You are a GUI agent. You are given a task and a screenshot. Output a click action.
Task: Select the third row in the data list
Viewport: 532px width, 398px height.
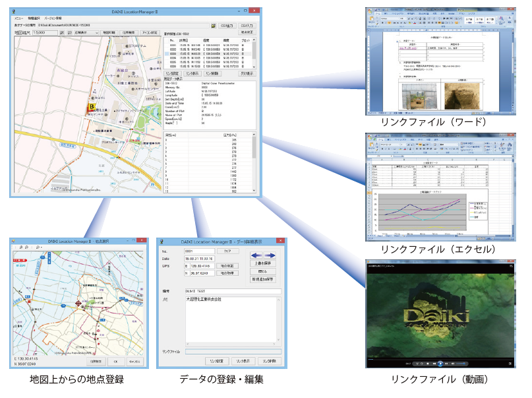pos(204,53)
